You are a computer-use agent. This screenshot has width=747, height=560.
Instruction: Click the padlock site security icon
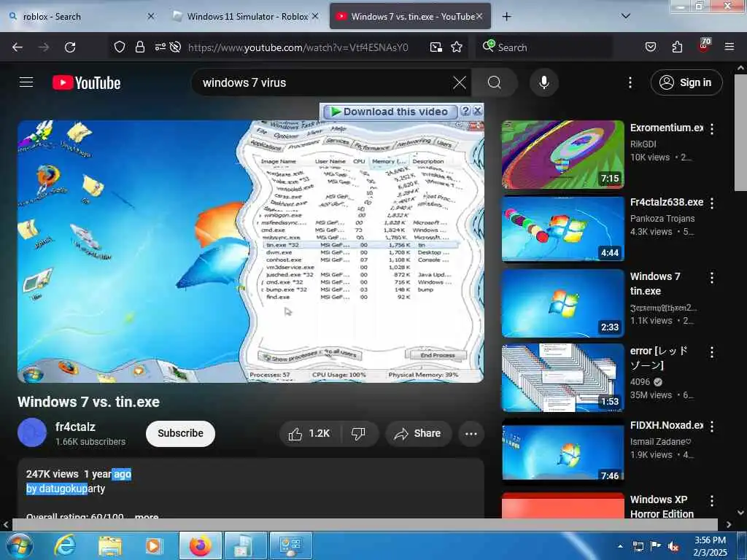pyautogui.click(x=139, y=47)
